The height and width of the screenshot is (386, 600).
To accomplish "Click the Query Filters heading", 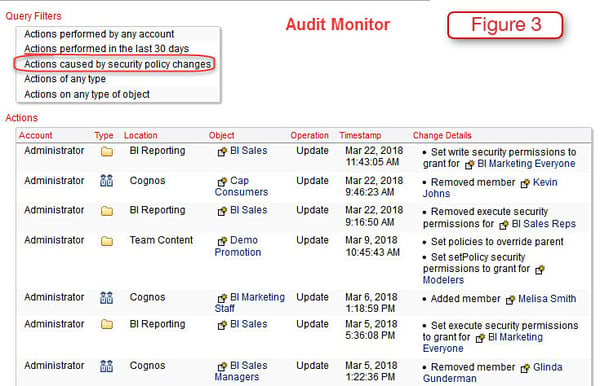I will (33, 16).
